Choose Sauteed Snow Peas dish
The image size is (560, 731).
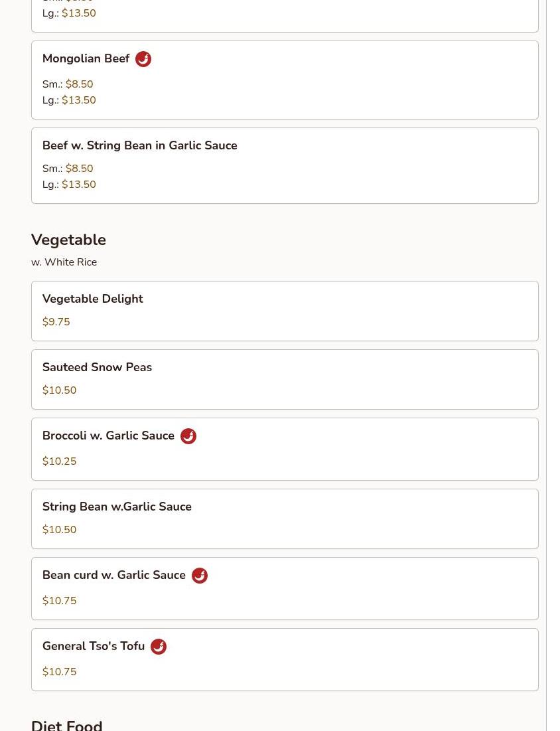97,367
